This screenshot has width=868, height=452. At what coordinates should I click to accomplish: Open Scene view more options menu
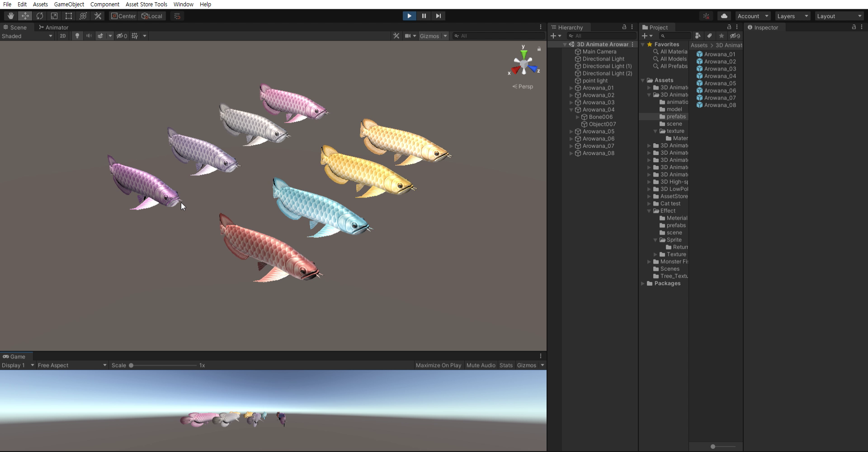[x=541, y=27]
